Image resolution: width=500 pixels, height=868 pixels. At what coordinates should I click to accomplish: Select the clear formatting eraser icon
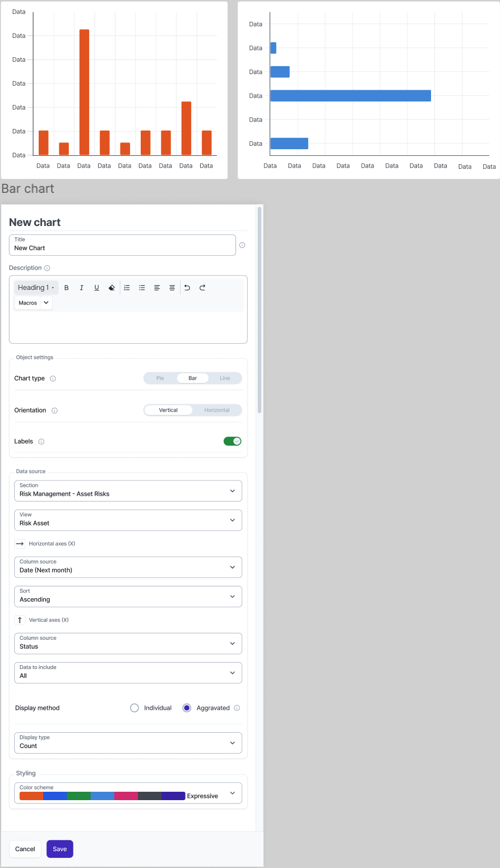[112, 288]
